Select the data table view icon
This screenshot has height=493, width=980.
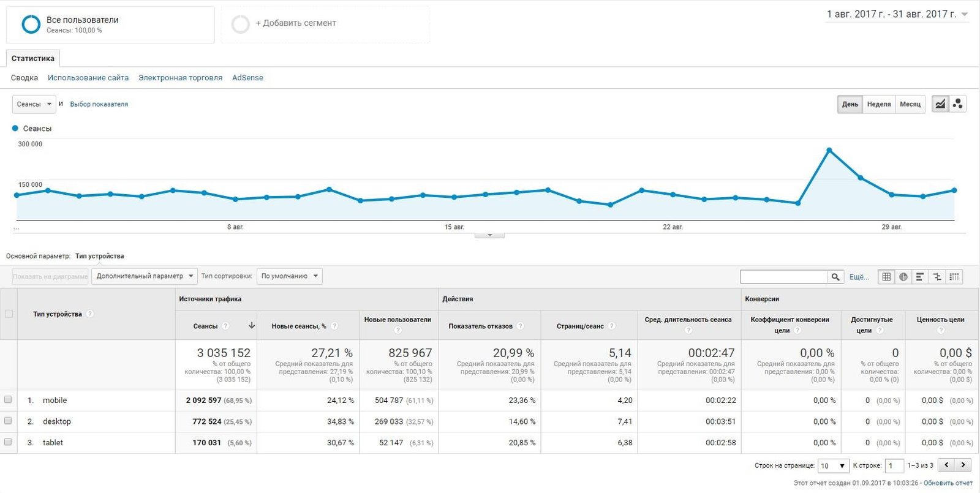[x=886, y=277]
